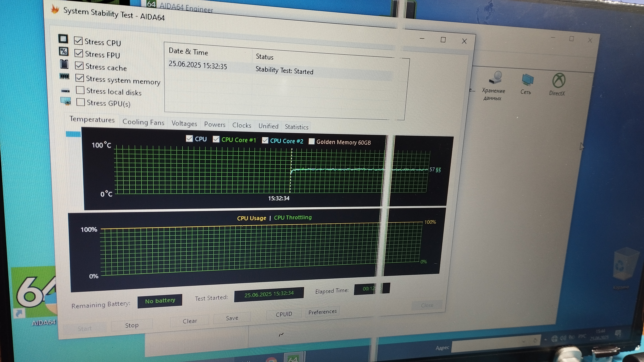
Task: Enable Stress local disks checkbox
Action: pos(80,90)
